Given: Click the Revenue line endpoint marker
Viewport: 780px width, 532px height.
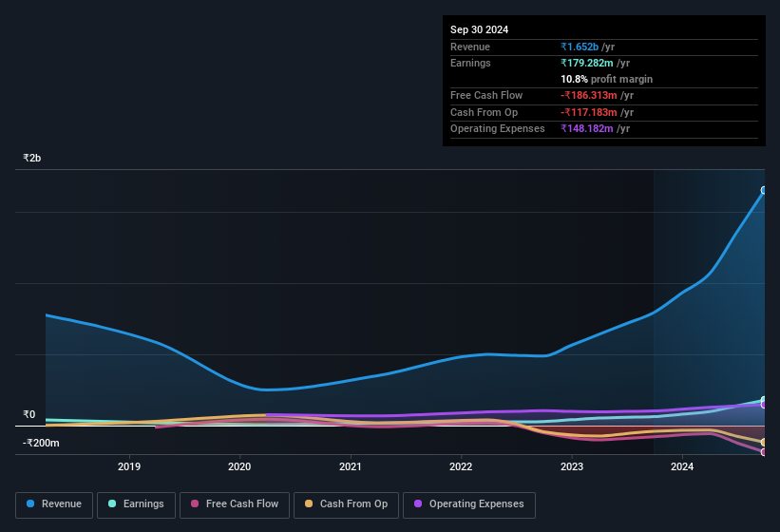Looking at the screenshot, I should [x=764, y=190].
